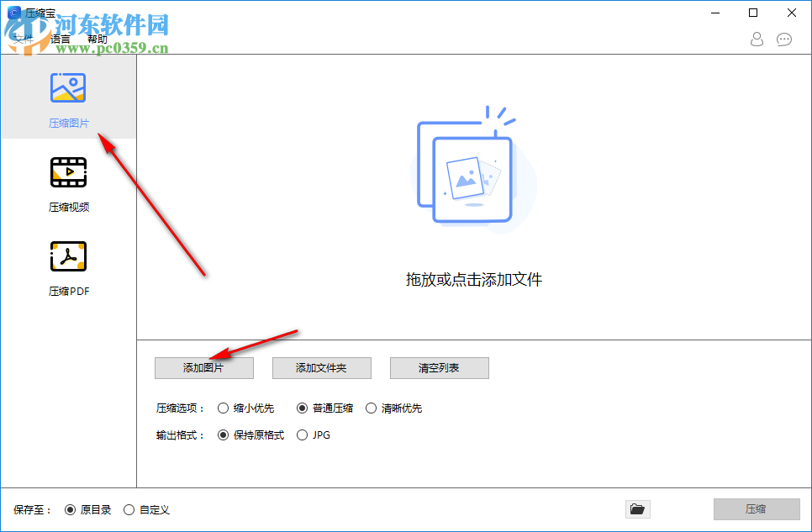Viewport: 812px width, 532px height.
Task: Open the feedback chat icon
Action: [x=783, y=39]
